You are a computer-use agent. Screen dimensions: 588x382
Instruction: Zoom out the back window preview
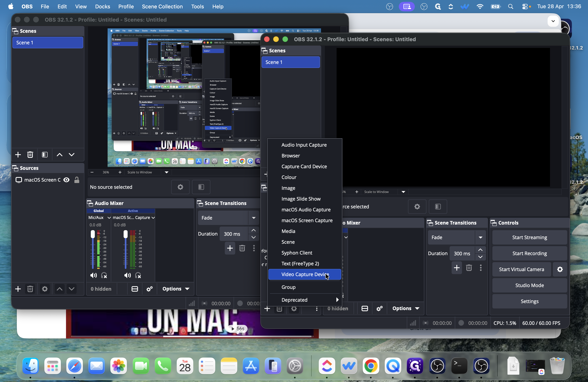tap(92, 172)
